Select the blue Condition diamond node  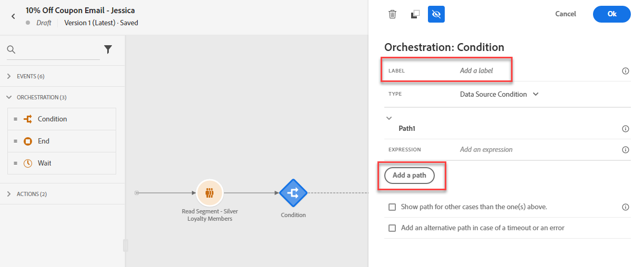pyautogui.click(x=293, y=193)
